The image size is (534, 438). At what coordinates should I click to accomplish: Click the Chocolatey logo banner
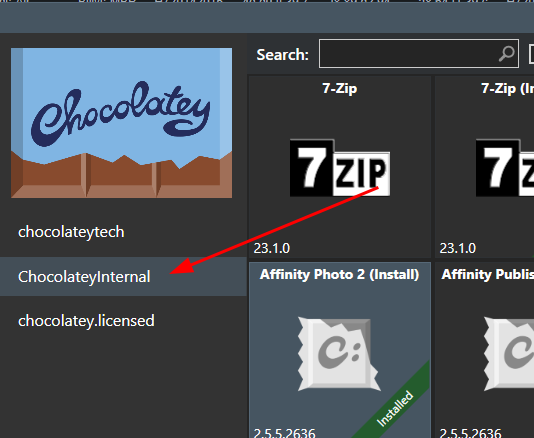(122, 123)
